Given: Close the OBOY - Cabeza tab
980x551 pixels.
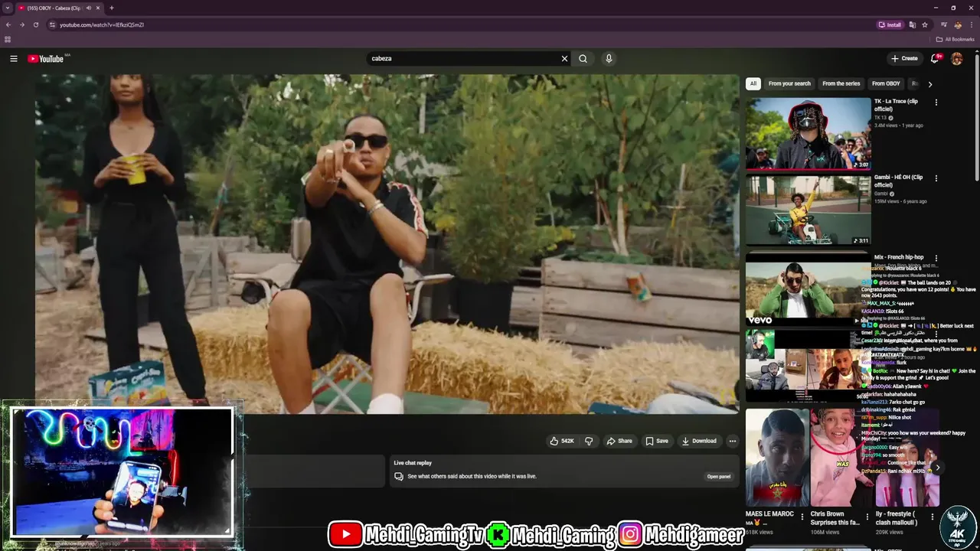Looking at the screenshot, I should (99, 8).
